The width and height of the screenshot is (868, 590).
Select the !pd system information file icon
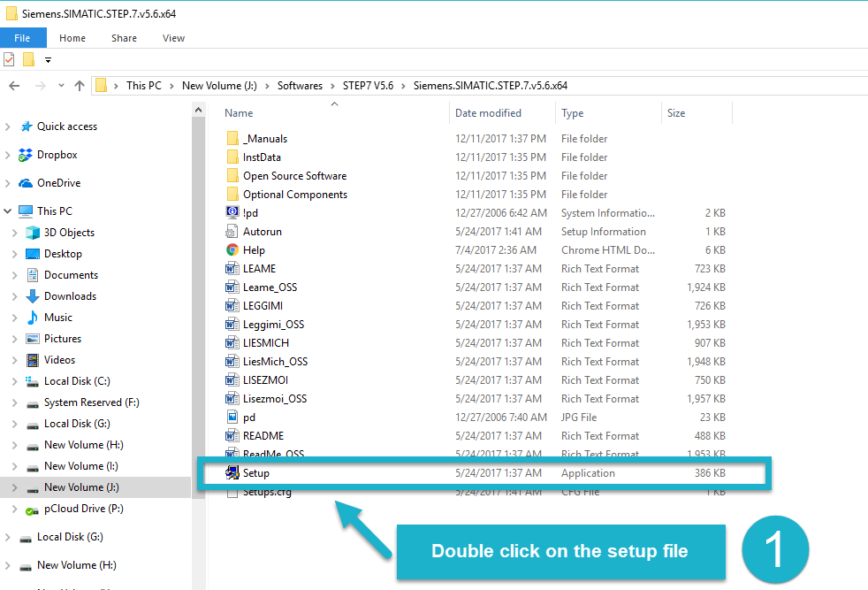232,212
